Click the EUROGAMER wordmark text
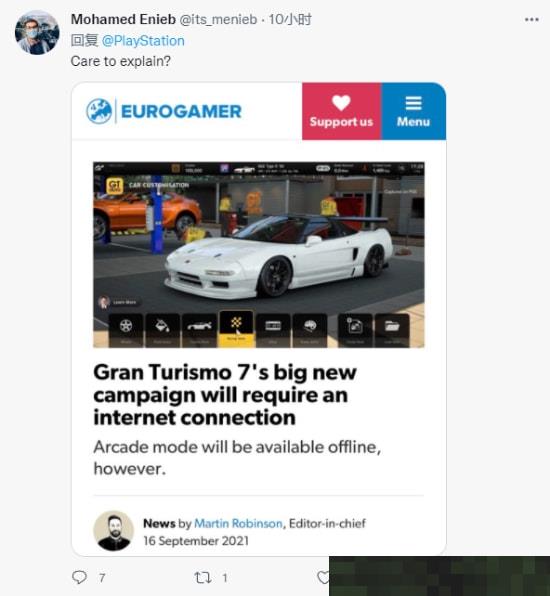This screenshot has height=596, width=550. click(181, 111)
